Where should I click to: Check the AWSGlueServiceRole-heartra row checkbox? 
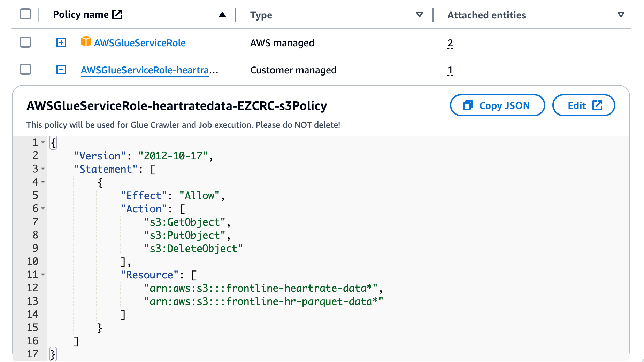pos(25,70)
